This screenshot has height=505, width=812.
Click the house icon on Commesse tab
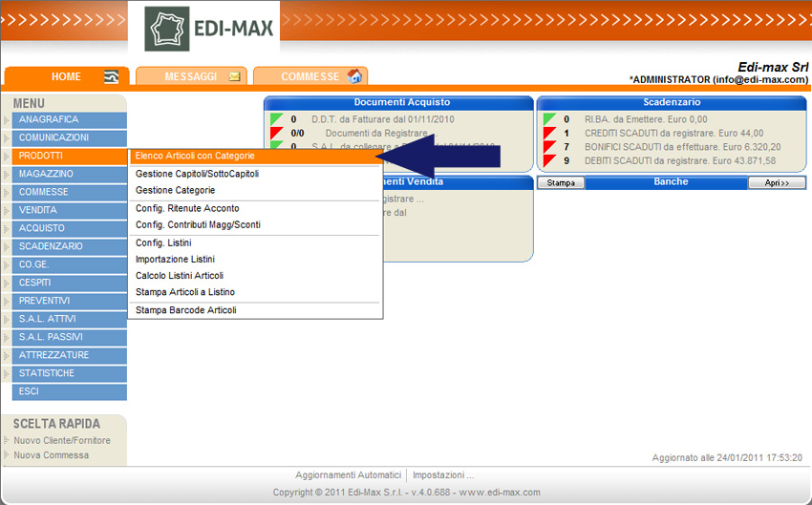354,76
